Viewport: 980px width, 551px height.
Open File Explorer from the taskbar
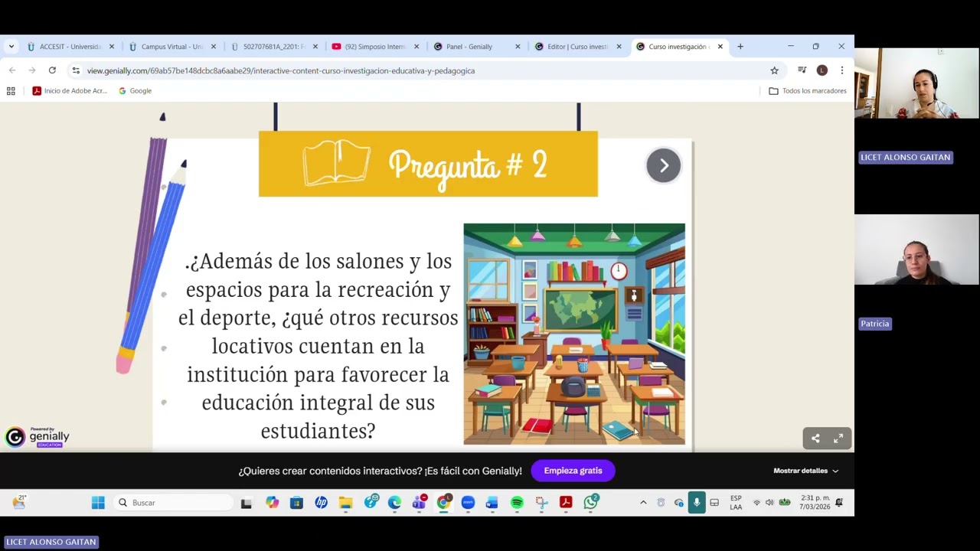click(x=345, y=503)
